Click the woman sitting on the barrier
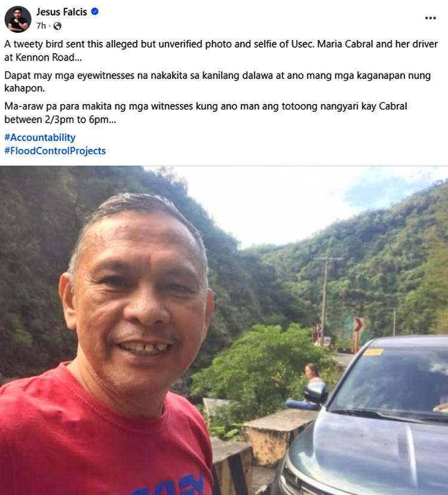This screenshot has height=495, width=448. click(x=306, y=387)
